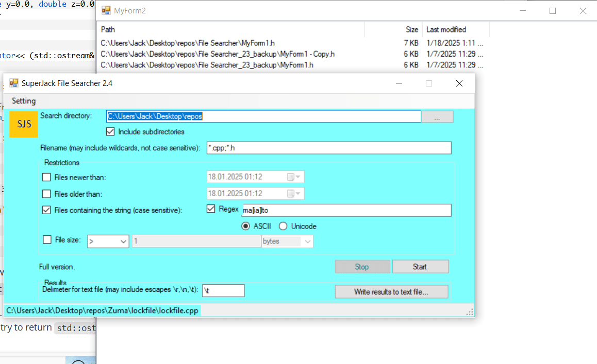This screenshot has width=597, height=364.
Task: Sort MyForm2 results by Path column
Action: click(x=231, y=30)
